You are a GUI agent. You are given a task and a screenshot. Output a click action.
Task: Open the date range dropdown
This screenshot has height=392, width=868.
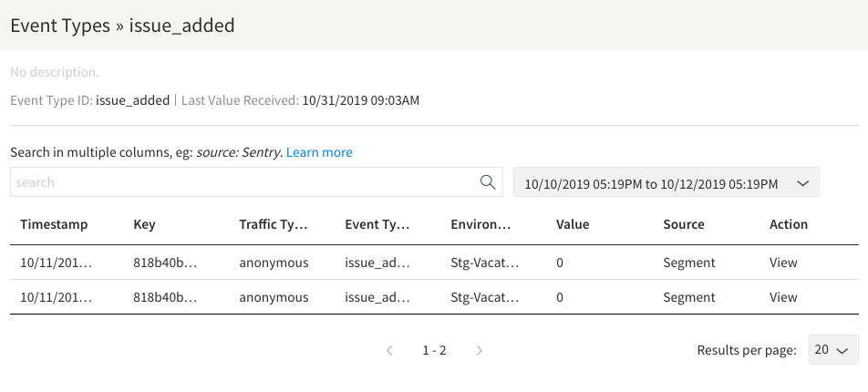[666, 182]
